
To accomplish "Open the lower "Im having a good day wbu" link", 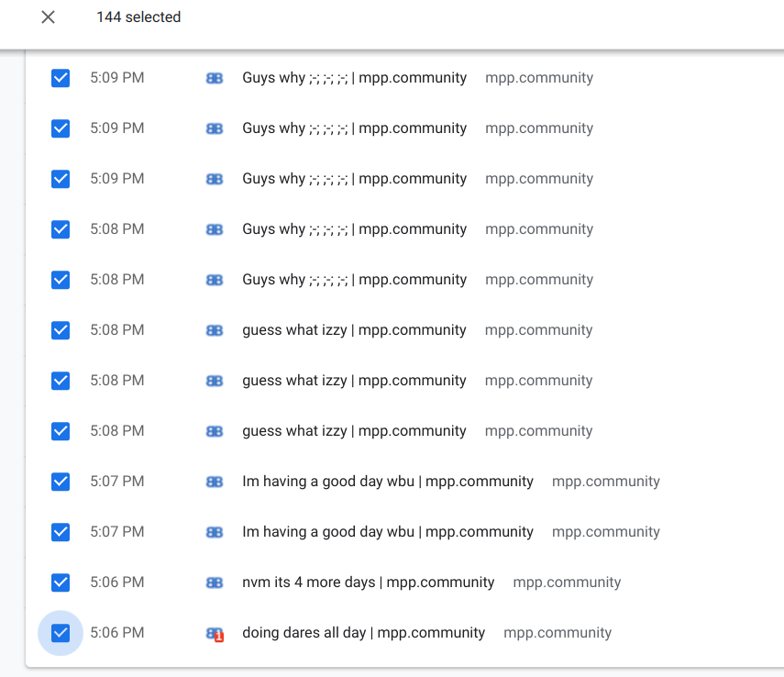I will pyautogui.click(x=388, y=532).
